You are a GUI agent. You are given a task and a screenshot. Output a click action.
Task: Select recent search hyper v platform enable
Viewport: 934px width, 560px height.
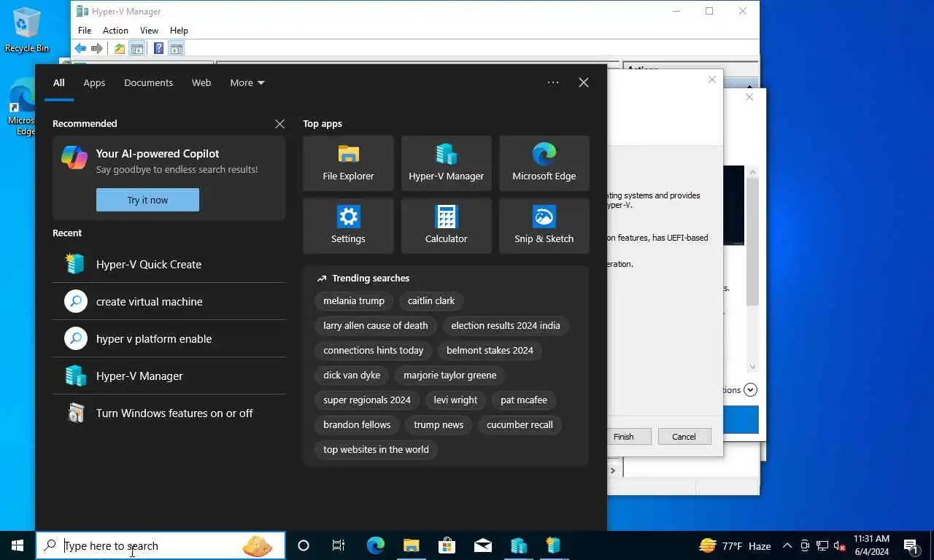coord(169,338)
